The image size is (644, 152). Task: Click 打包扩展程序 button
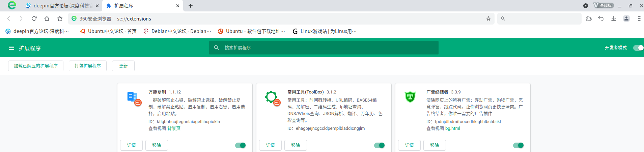[88, 66]
